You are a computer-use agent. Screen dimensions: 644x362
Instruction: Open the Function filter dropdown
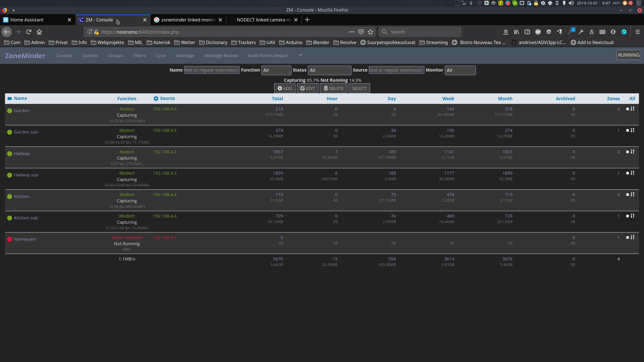[276, 70]
